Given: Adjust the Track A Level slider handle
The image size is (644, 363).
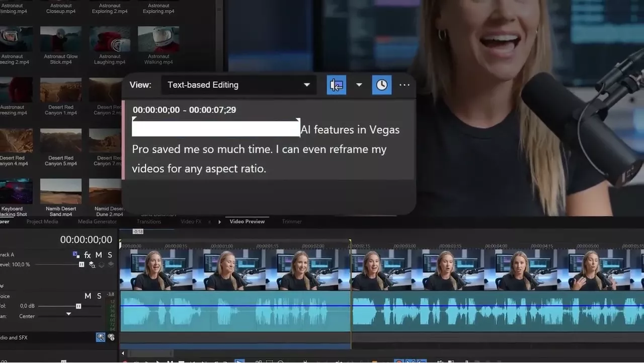Looking at the screenshot, I should point(82,264).
